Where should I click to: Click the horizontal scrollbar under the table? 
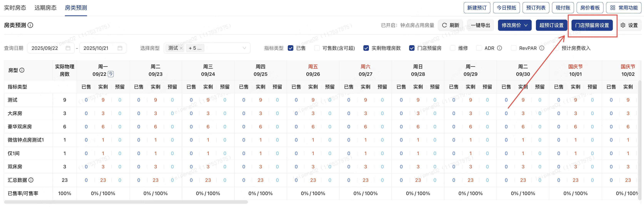pyautogui.click(x=126, y=202)
